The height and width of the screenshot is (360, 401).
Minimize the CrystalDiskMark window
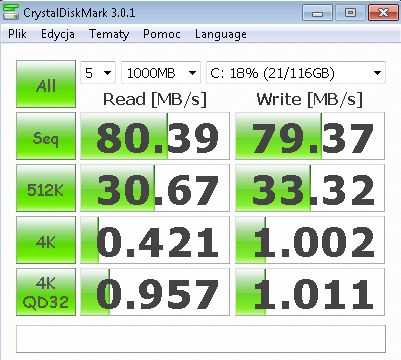click(317, 13)
